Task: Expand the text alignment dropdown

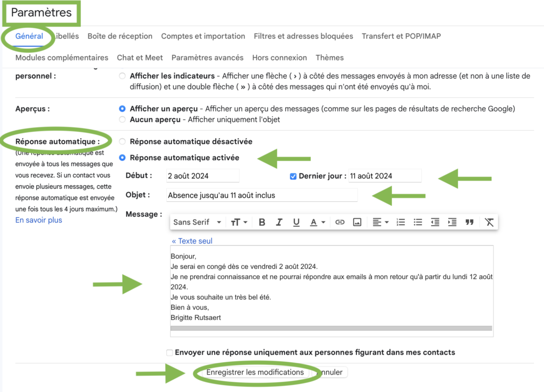Action: 380,223
